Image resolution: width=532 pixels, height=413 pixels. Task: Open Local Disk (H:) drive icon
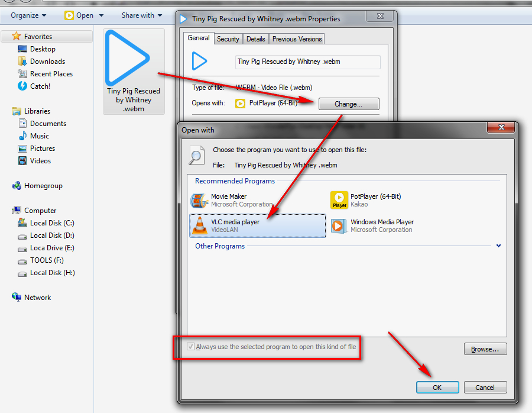[22, 273]
